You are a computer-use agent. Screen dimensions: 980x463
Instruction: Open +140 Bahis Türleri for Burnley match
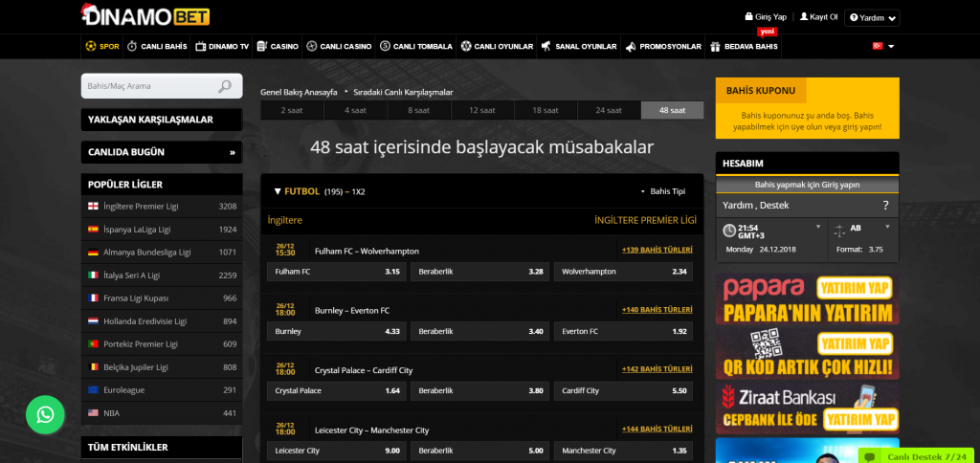[x=657, y=309]
